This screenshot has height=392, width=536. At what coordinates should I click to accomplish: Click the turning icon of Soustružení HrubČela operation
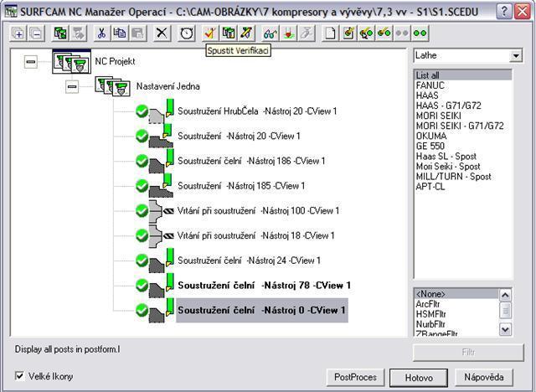[x=161, y=111]
